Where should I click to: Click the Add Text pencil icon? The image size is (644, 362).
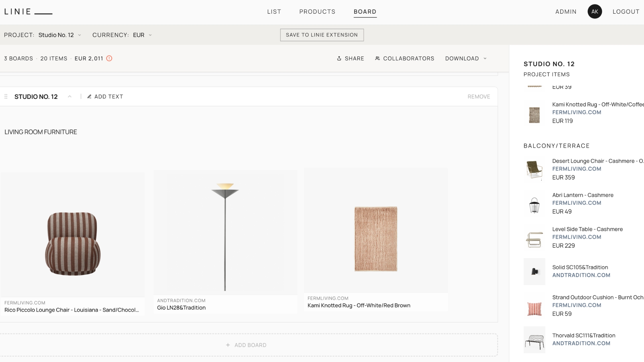(89, 97)
